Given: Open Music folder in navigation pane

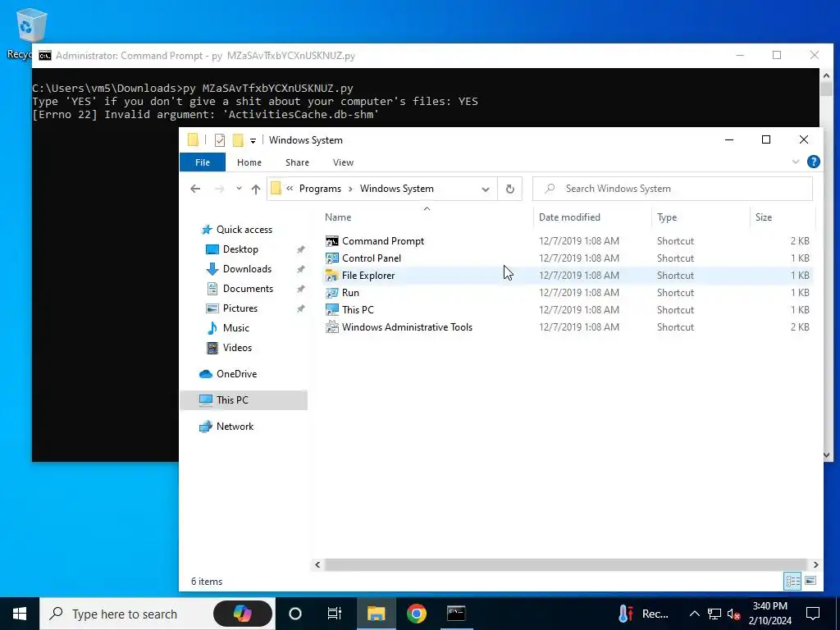Looking at the screenshot, I should (x=235, y=328).
